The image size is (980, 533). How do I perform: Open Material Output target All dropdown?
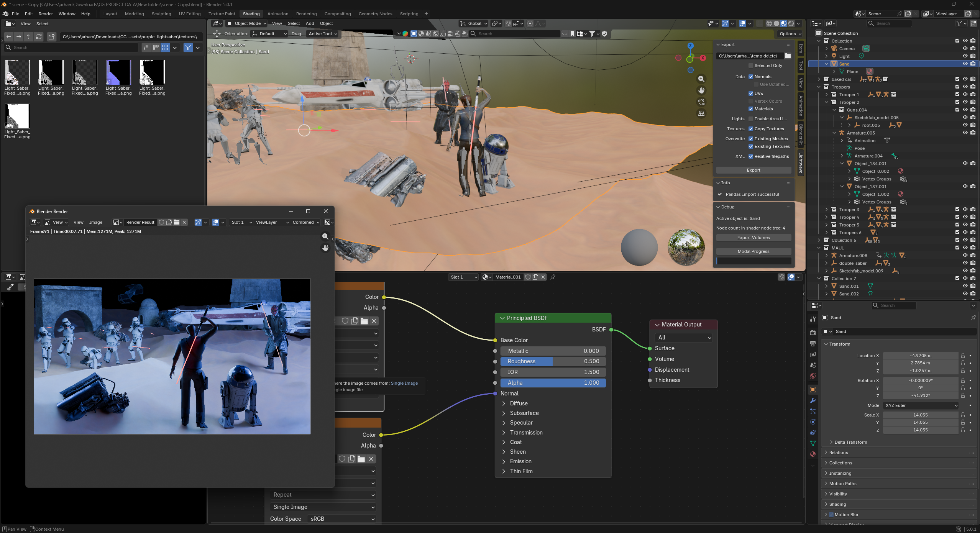(684, 338)
